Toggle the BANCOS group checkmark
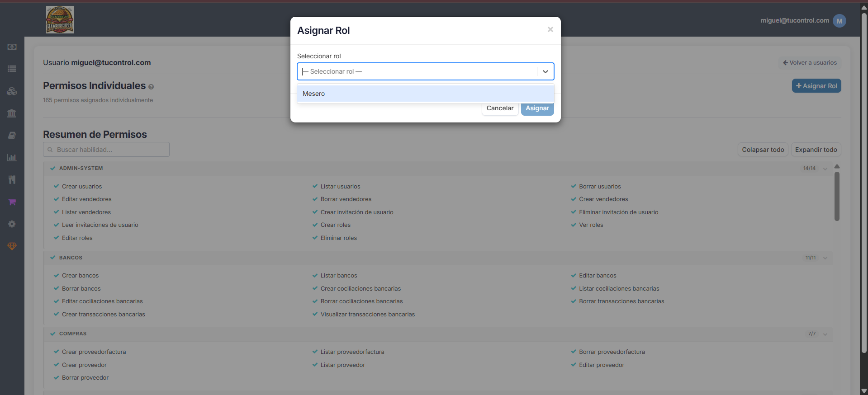This screenshot has height=395, width=868. tap(53, 258)
